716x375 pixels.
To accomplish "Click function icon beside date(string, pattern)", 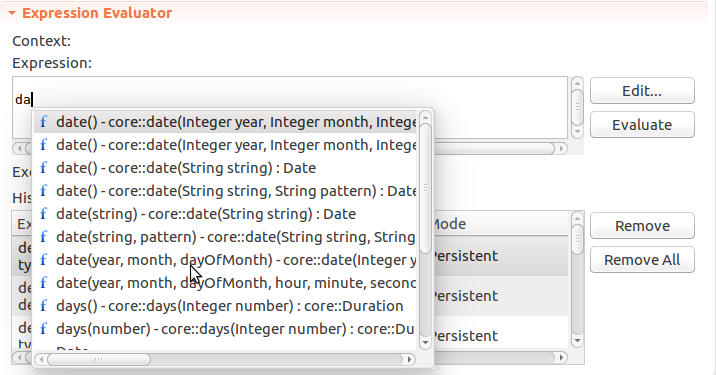I will pyautogui.click(x=43, y=236).
